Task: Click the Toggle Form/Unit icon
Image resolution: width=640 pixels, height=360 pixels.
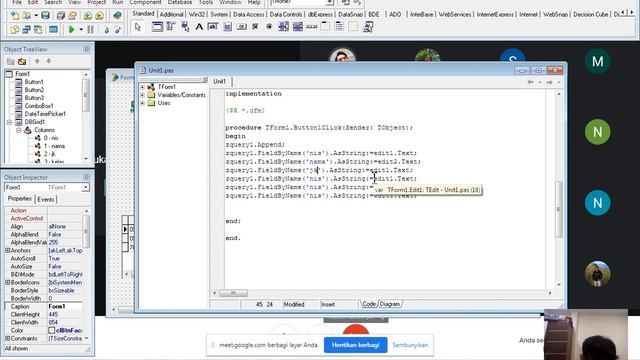Action: point(38,29)
